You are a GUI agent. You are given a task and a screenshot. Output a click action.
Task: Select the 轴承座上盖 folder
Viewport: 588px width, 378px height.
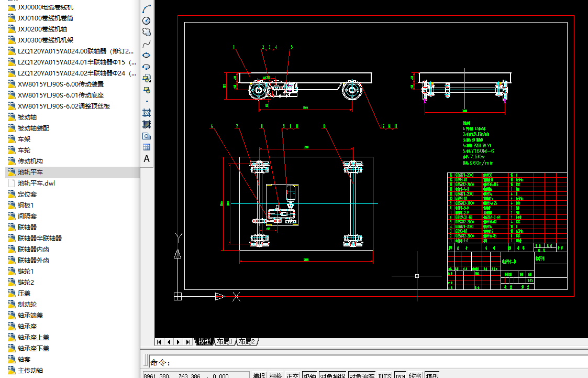tap(34, 338)
